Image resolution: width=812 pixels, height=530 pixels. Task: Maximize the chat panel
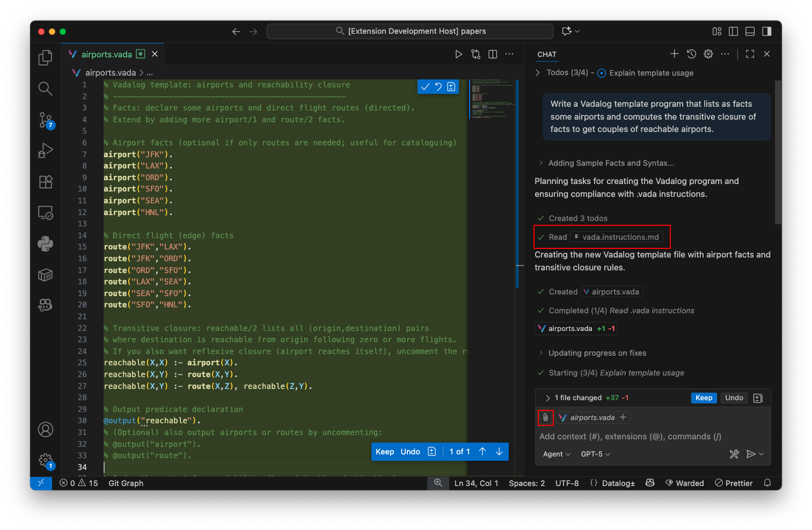(750, 54)
